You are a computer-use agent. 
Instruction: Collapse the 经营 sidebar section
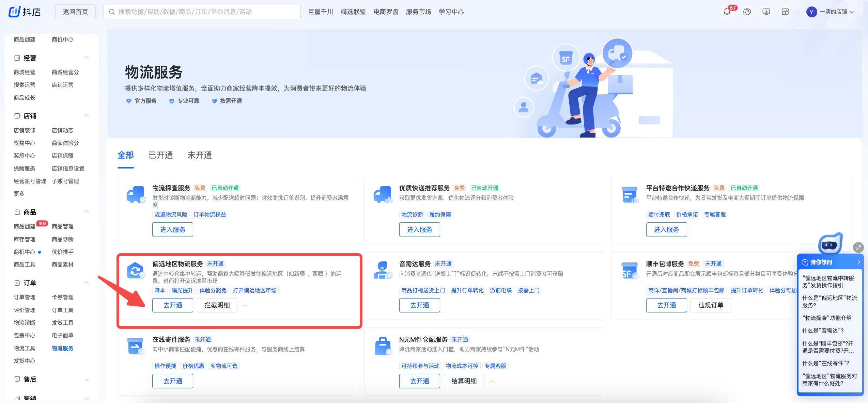87,58
